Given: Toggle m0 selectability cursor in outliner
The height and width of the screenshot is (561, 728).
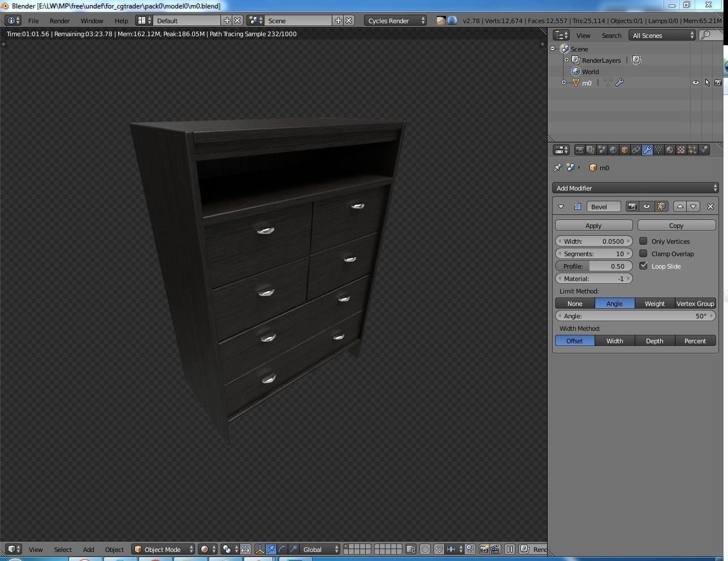Looking at the screenshot, I should pos(707,83).
